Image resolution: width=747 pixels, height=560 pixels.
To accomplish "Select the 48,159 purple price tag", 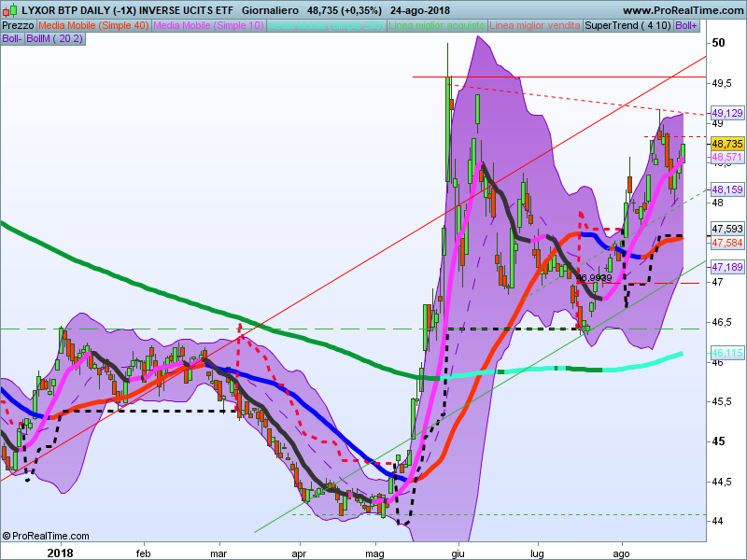I will 727,189.
